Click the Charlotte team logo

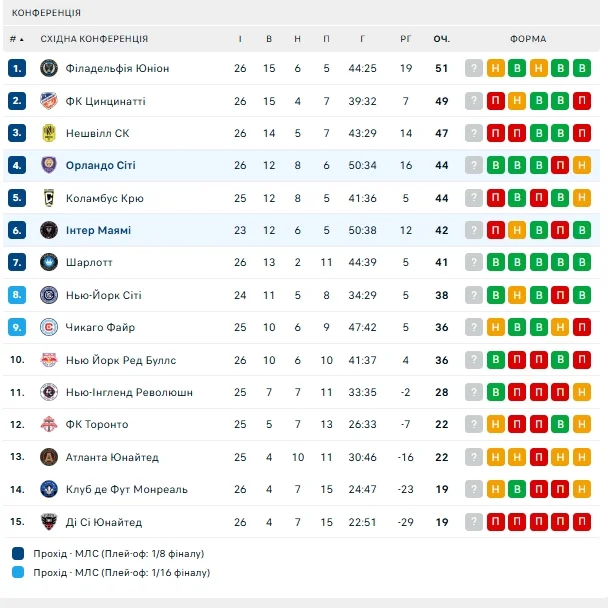[48, 263]
